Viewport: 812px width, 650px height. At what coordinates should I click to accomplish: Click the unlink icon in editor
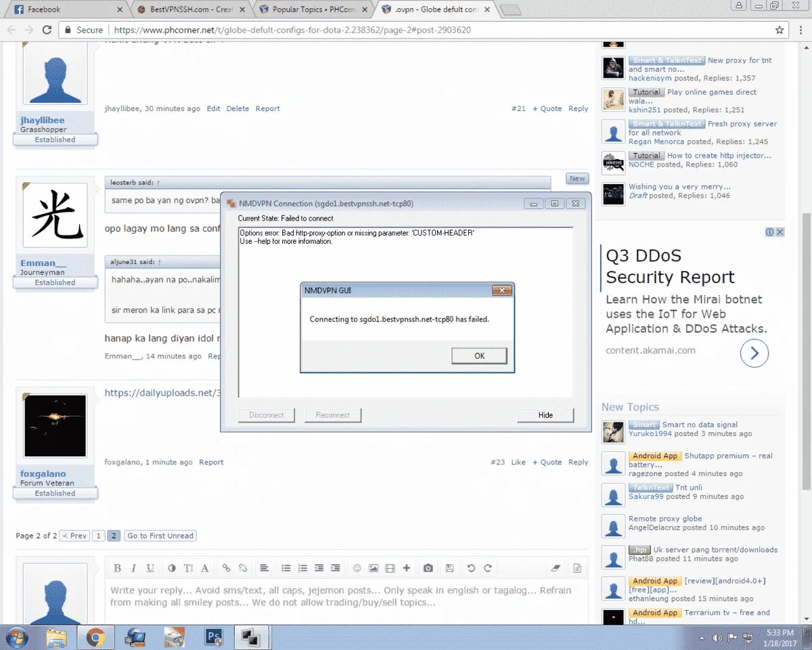[243, 568]
